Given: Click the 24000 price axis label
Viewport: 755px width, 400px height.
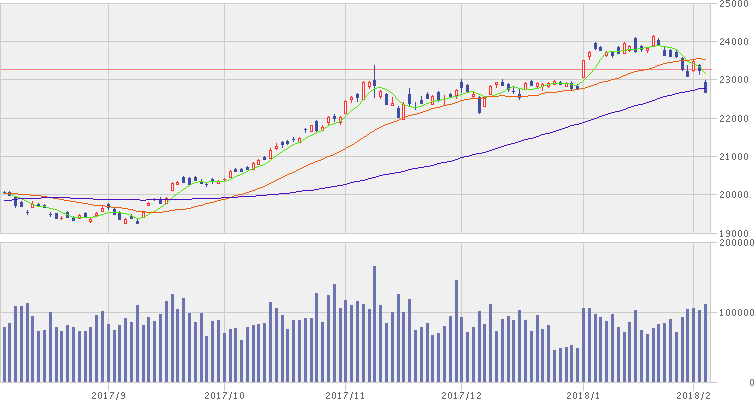Looking at the screenshot, I should coord(734,42).
